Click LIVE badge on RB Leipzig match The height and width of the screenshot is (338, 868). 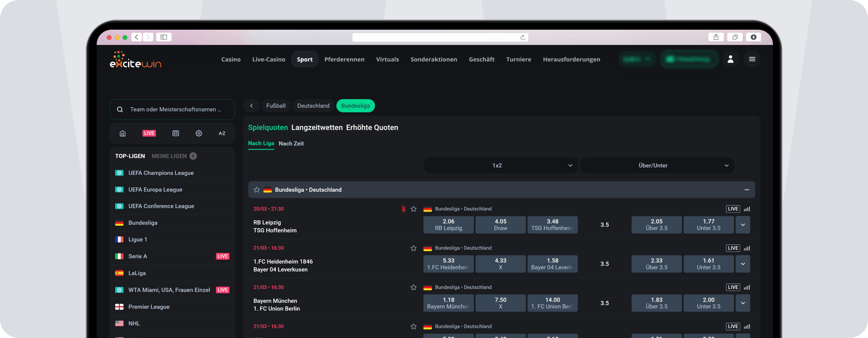(x=733, y=209)
